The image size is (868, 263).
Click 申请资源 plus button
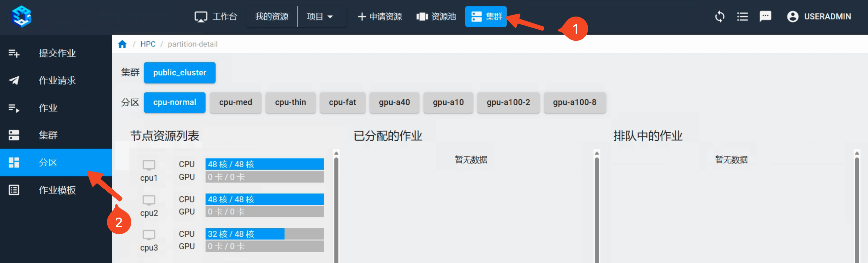380,16
